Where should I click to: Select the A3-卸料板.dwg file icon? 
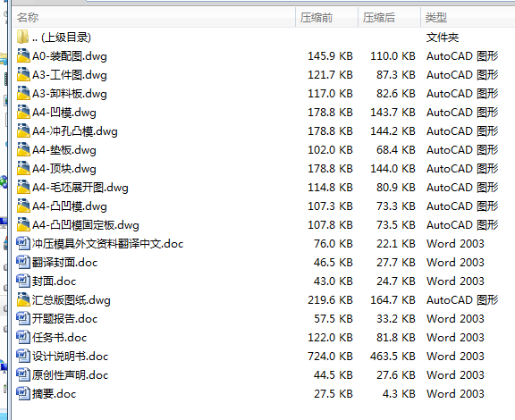tap(23, 93)
